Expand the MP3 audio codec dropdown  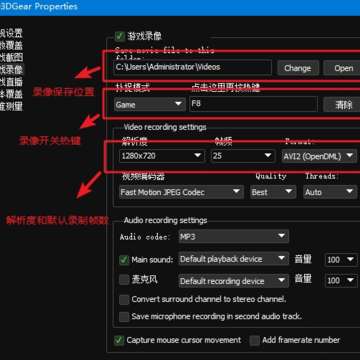(234, 236)
